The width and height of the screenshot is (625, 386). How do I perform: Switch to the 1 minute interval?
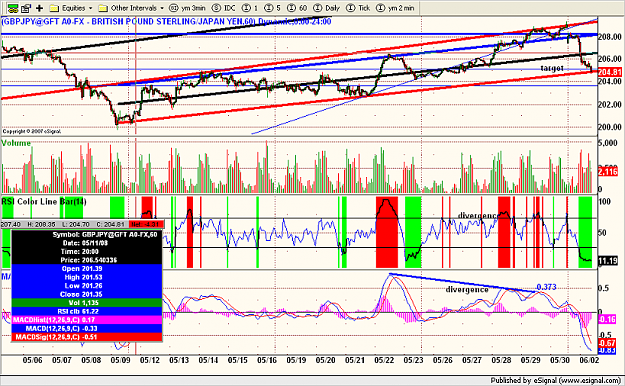[x=250, y=8]
